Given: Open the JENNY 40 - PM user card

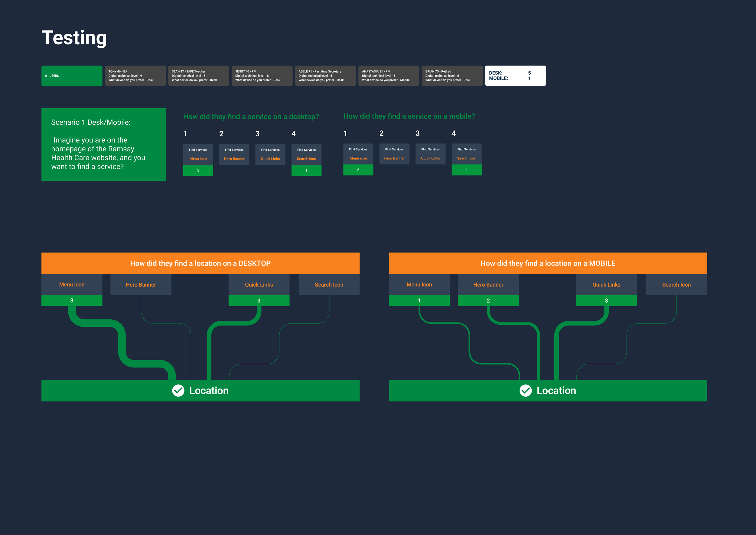Looking at the screenshot, I should (x=262, y=76).
